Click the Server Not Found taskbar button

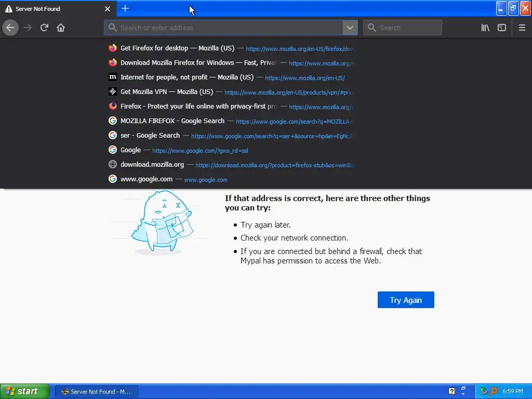(97, 392)
